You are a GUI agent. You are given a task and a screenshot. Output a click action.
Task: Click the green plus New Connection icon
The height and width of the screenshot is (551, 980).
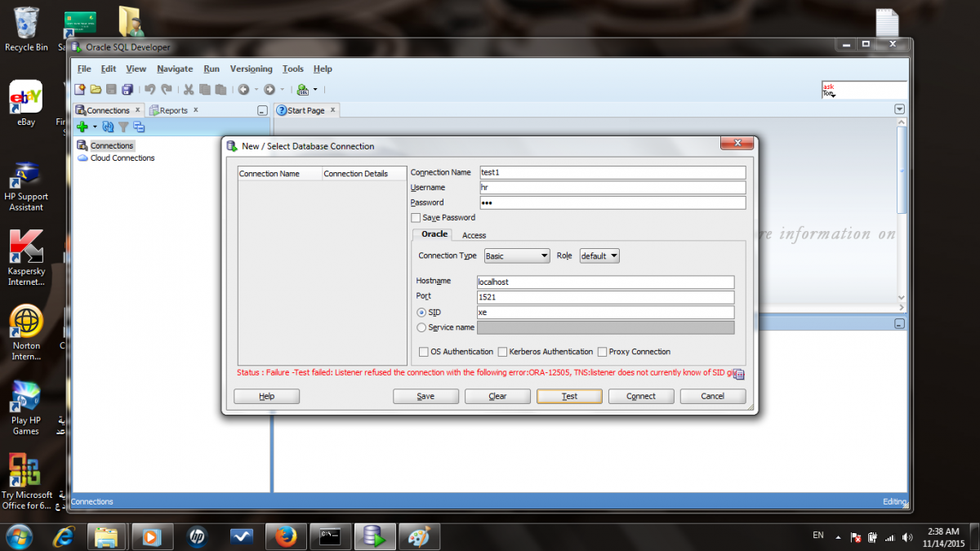pyautogui.click(x=82, y=127)
